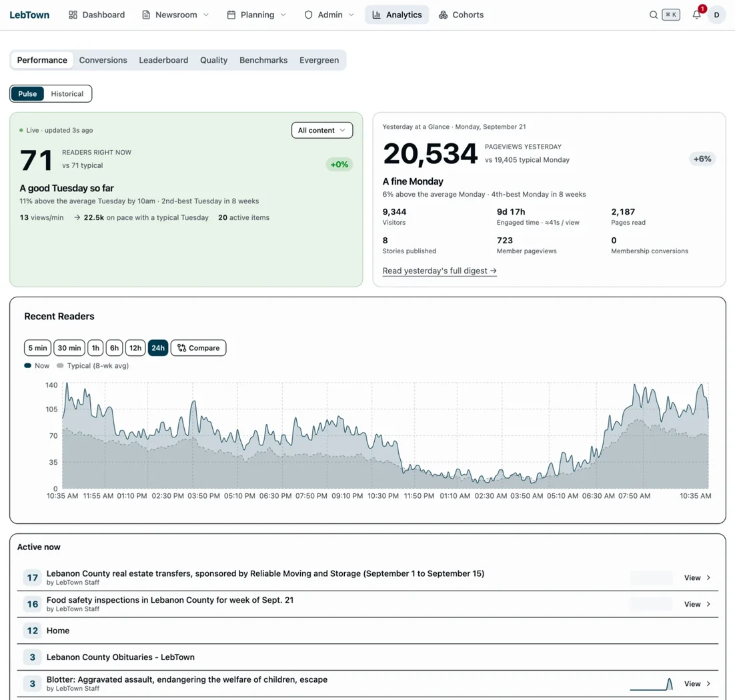
Task: Click the 9d 17h Engaged time stat
Action: [538, 217]
